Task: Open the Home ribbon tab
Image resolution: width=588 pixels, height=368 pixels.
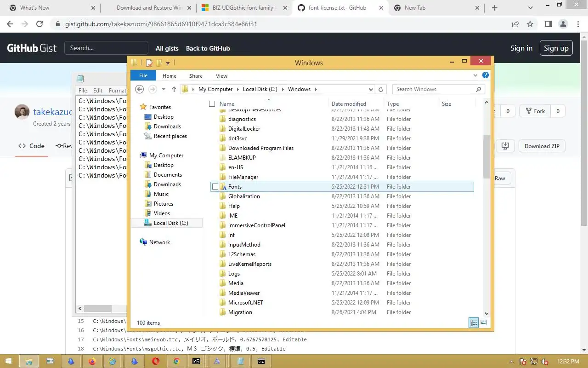Action: (170, 76)
